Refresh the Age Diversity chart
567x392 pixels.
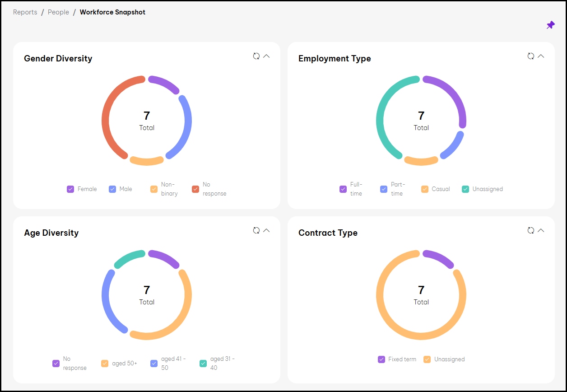(256, 230)
